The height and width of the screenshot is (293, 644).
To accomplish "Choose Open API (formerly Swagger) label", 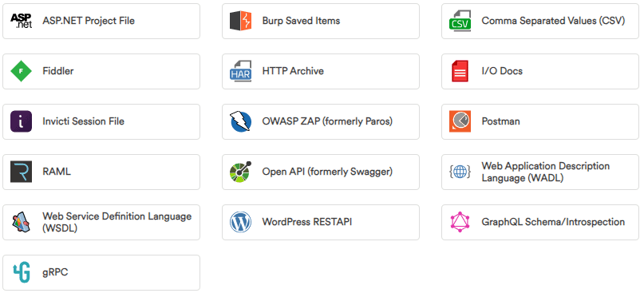I will coord(327,172).
